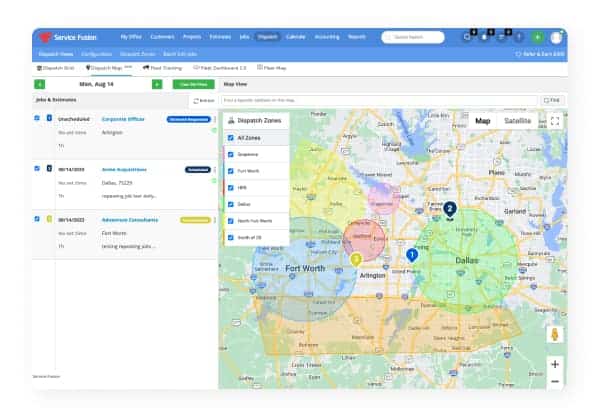Click map marker number 2 near Dallas
The width and height of the screenshot is (601, 416).
[450, 209]
